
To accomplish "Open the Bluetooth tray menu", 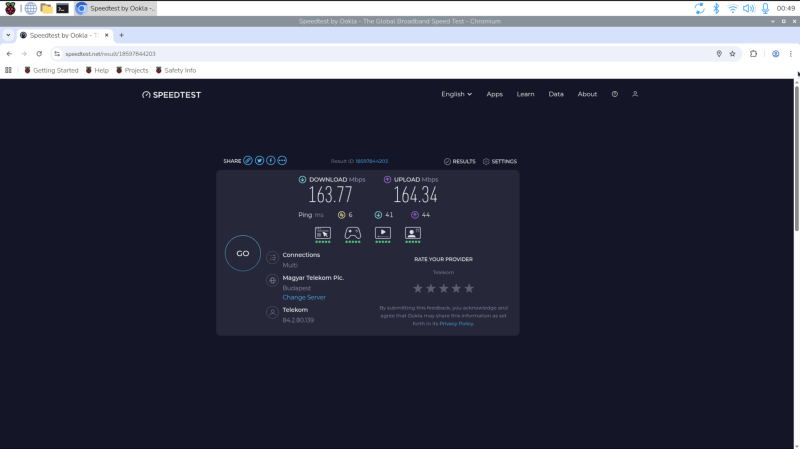I will tap(716, 8).
